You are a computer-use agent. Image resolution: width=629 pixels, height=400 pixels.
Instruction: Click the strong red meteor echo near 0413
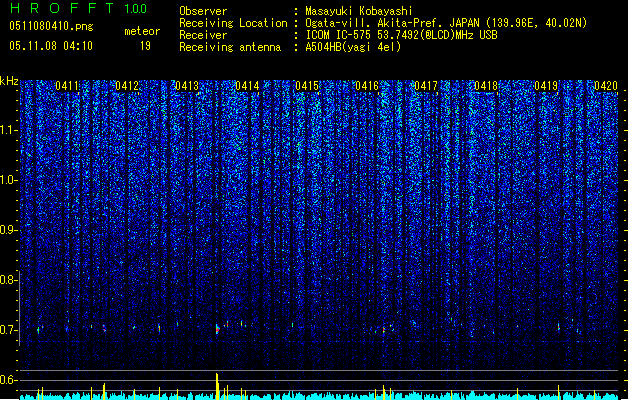(x=217, y=329)
